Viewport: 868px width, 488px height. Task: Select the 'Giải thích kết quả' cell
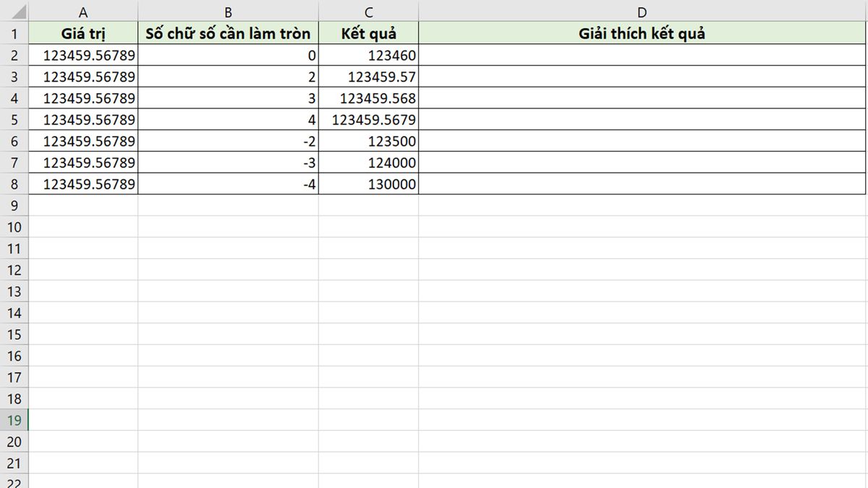click(642, 33)
